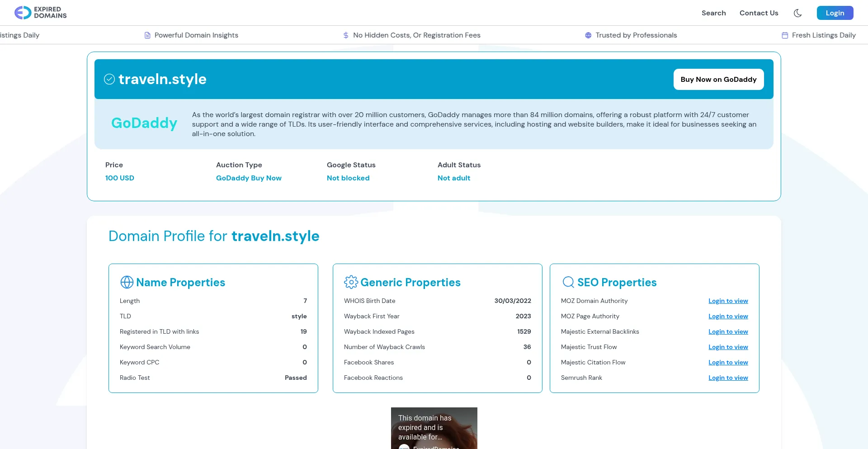Open Contact Us page
The image size is (868, 449).
[x=759, y=13]
